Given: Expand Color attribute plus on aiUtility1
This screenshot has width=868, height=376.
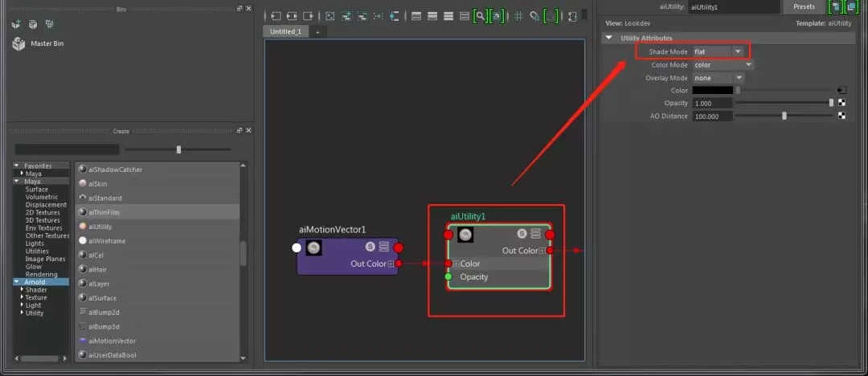Looking at the screenshot, I should (x=457, y=264).
